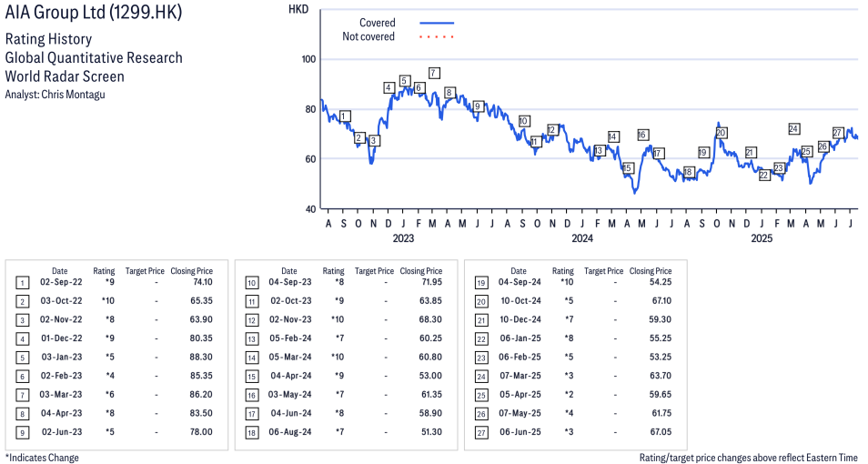The height and width of the screenshot is (464, 868).
Task: Select the date 02-Sep-22 in the table
Action: click(61, 282)
